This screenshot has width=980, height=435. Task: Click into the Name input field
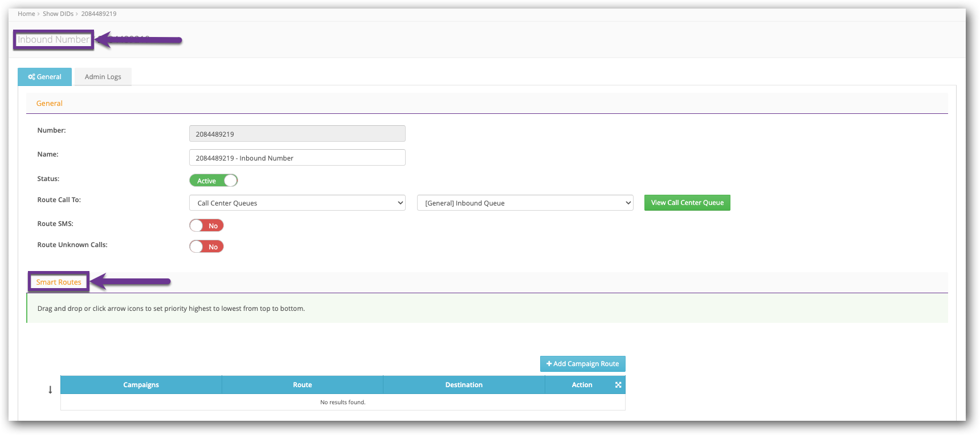pos(297,158)
